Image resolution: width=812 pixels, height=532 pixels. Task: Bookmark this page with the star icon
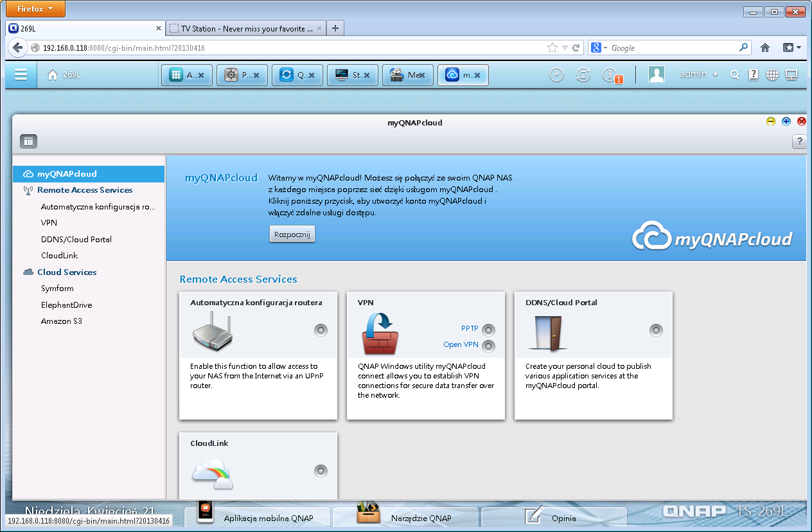coord(552,48)
